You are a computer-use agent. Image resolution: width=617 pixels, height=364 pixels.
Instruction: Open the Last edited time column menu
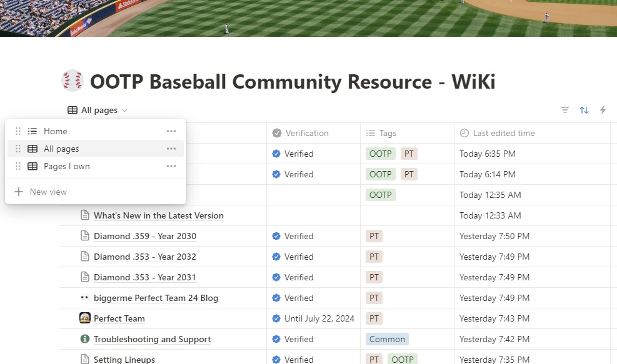pos(532,133)
